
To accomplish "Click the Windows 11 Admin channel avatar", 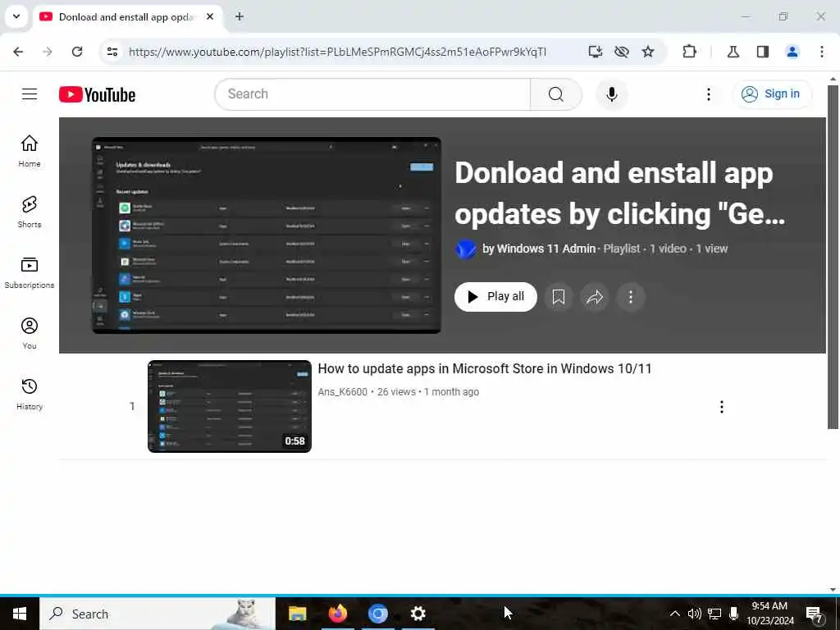I will 466,249.
